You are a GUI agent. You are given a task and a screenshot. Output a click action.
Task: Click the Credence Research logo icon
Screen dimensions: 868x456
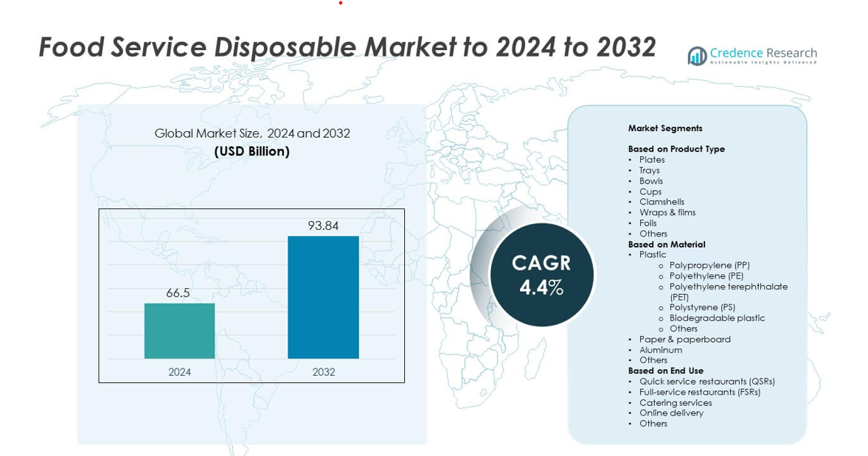[697, 56]
